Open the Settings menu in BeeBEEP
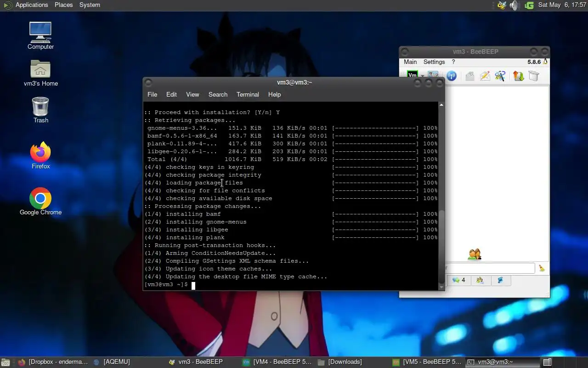The width and height of the screenshot is (588, 368). pos(434,62)
